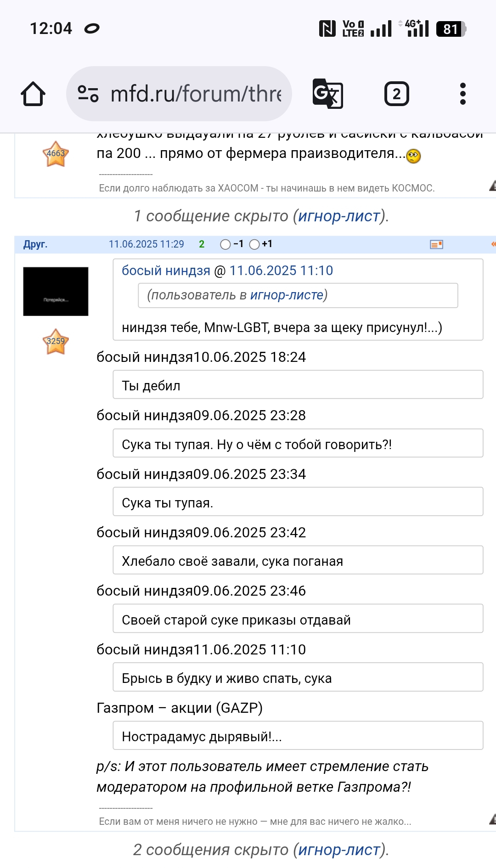Click the message card icon in post header

(436, 244)
